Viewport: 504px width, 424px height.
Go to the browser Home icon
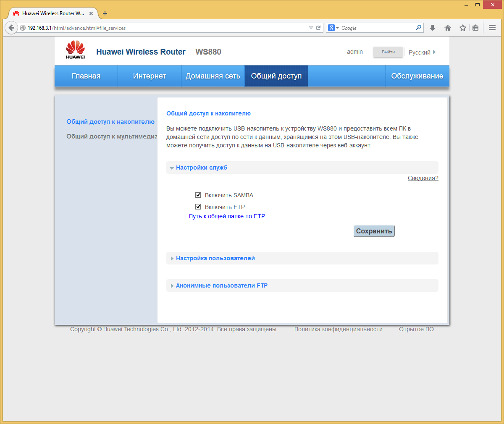click(x=448, y=28)
